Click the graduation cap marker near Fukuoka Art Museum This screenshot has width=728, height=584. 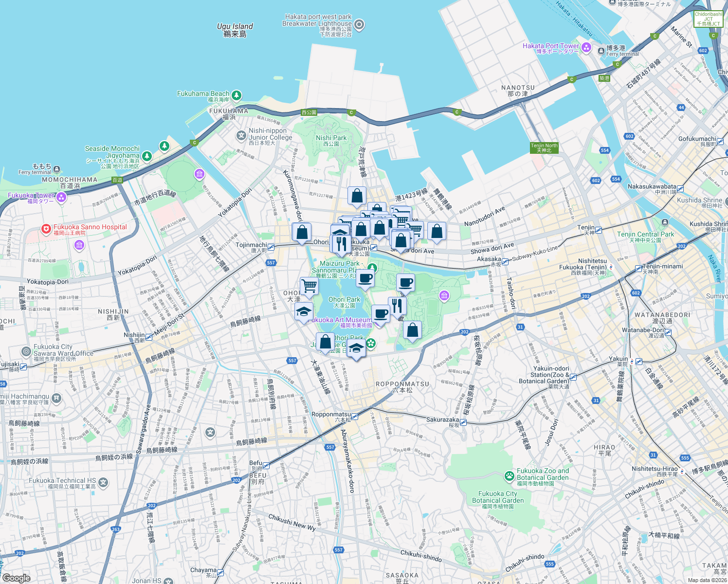pyautogui.click(x=304, y=312)
